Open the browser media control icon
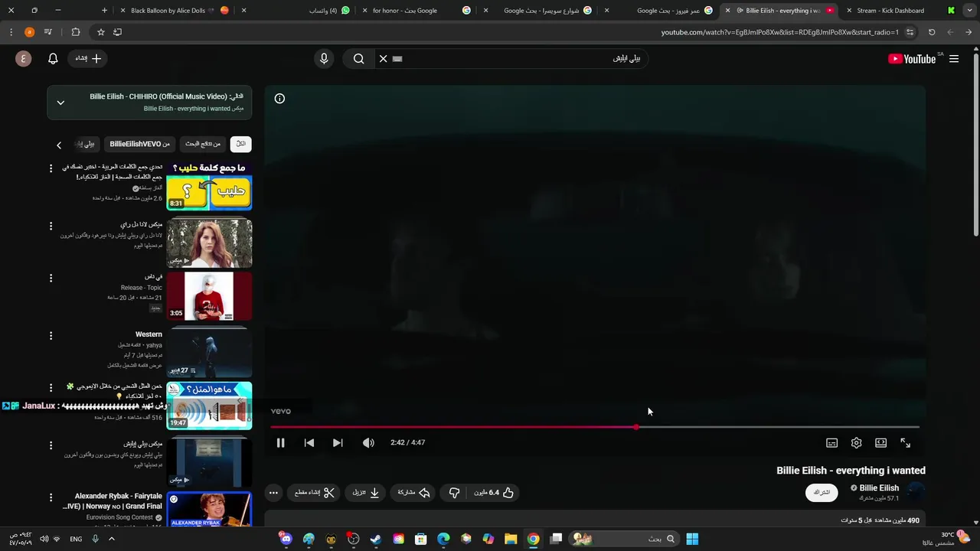 [x=48, y=32]
